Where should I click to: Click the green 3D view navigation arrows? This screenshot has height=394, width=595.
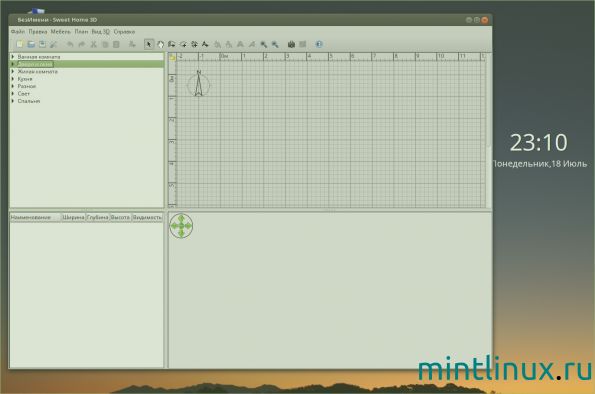point(181,226)
